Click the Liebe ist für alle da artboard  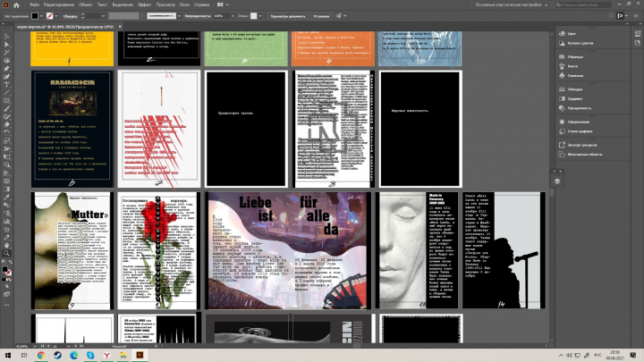(288, 250)
